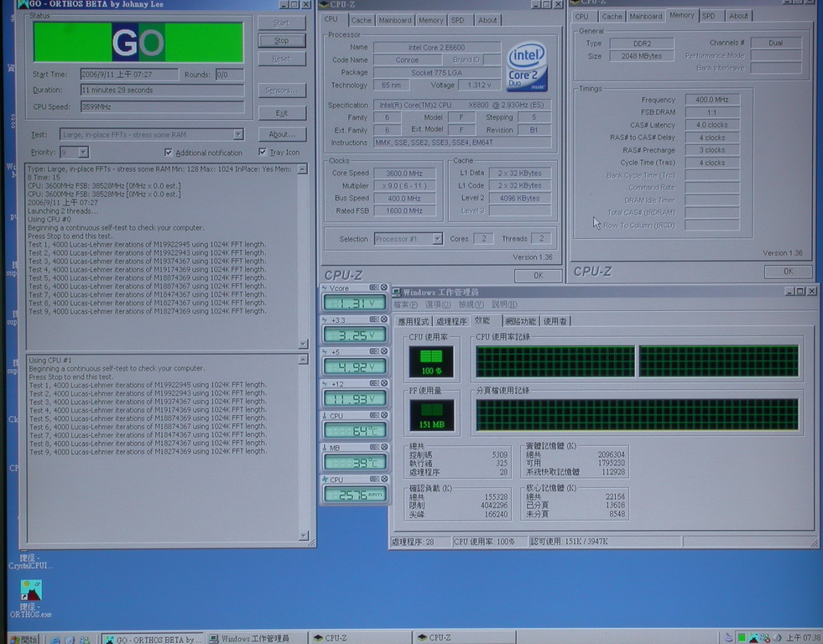The width and height of the screenshot is (823, 644).
Task: Switch to GO - ORTHOS BETA taskbar button
Action: pyautogui.click(x=152, y=639)
